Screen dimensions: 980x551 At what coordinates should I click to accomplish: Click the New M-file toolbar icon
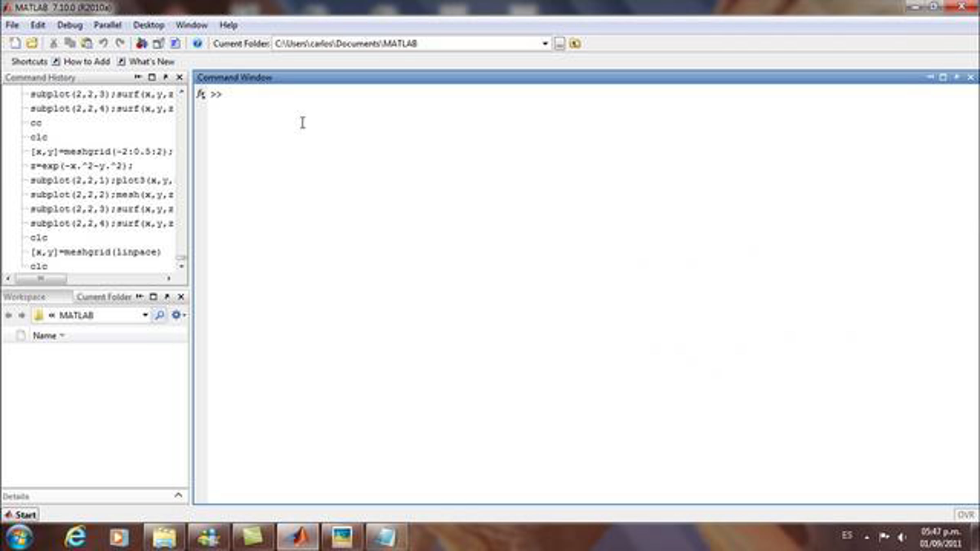15,43
